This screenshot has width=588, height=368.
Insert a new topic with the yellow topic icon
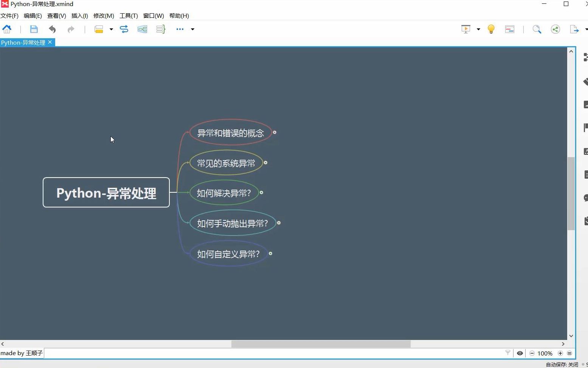(x=99, y=29)
